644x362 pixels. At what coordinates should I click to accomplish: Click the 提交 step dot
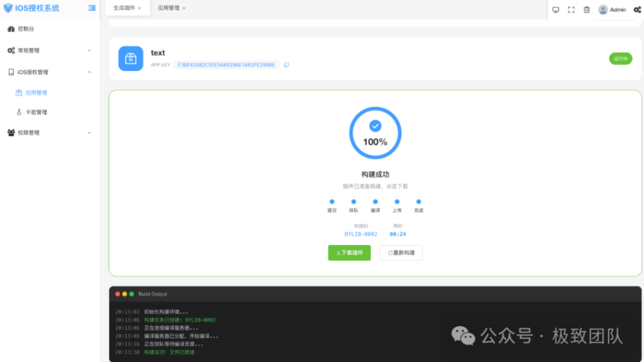click(x=332, y=201)
